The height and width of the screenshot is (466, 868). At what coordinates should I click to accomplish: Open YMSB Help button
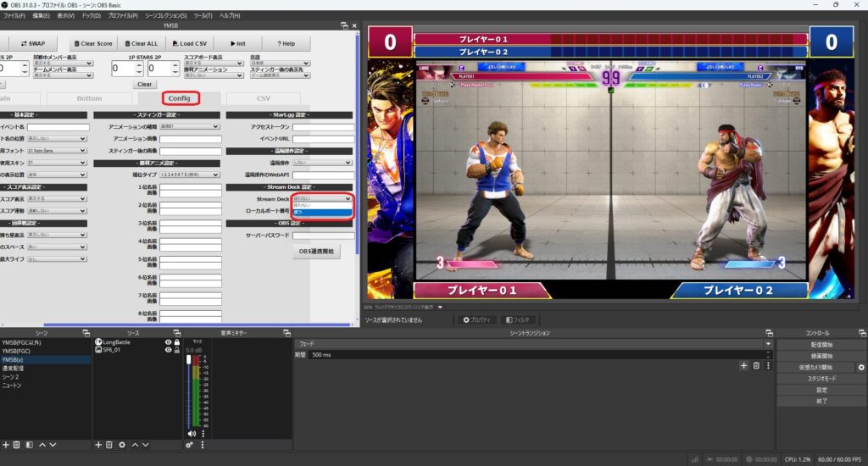[x=287, y=44]
